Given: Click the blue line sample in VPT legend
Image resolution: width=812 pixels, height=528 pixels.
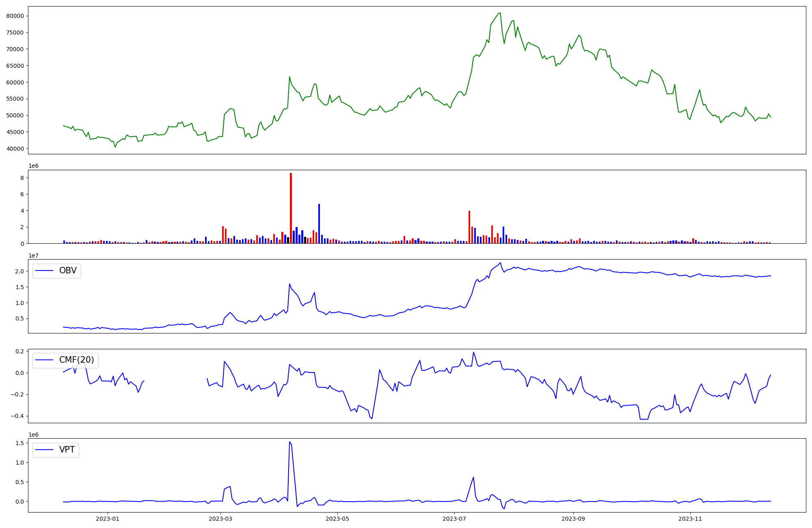Looking at the screenshot, I should pyautogui.click(x=45, y=450).
